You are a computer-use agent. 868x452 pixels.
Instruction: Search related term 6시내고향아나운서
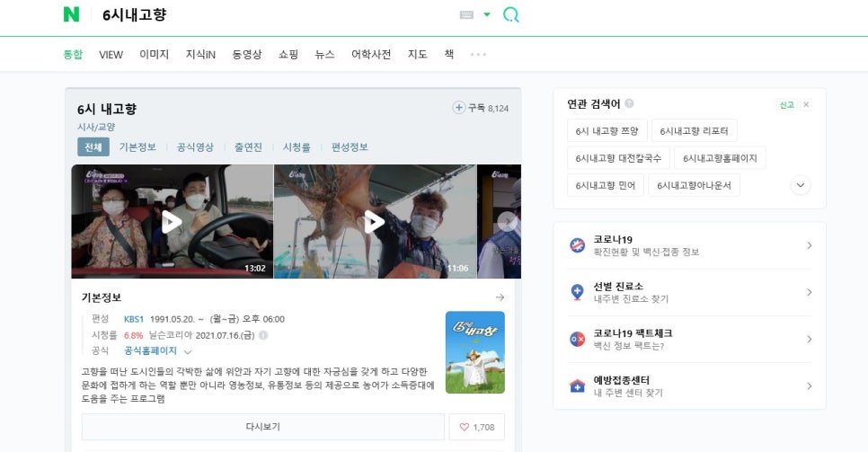(695, 185)
